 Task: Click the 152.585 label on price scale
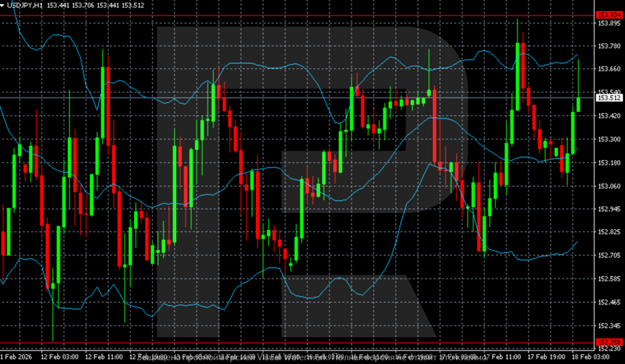tap(610, 279)
